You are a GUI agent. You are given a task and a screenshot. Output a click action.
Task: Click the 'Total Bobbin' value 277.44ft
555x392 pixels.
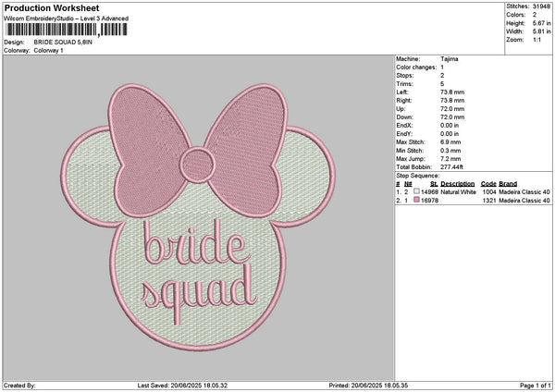[451, 167]
